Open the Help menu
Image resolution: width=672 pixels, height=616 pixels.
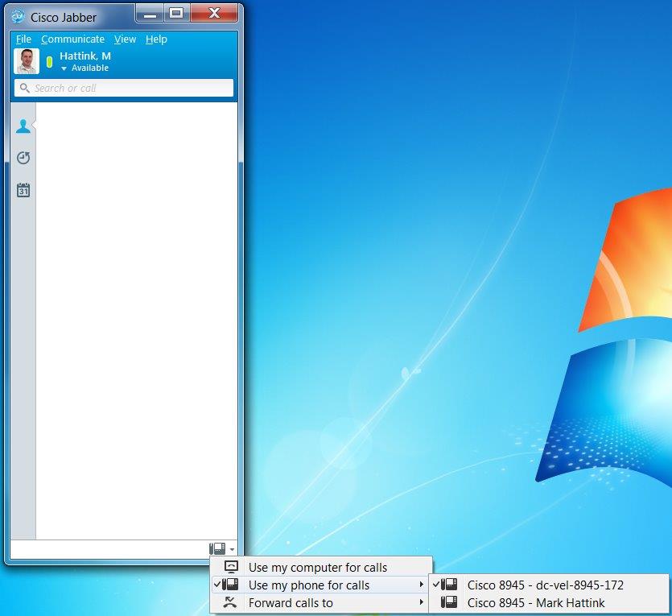coord(156,39)
